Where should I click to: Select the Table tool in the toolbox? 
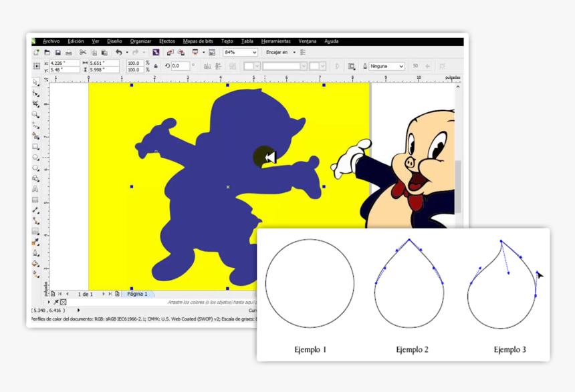tap(35, 200)
